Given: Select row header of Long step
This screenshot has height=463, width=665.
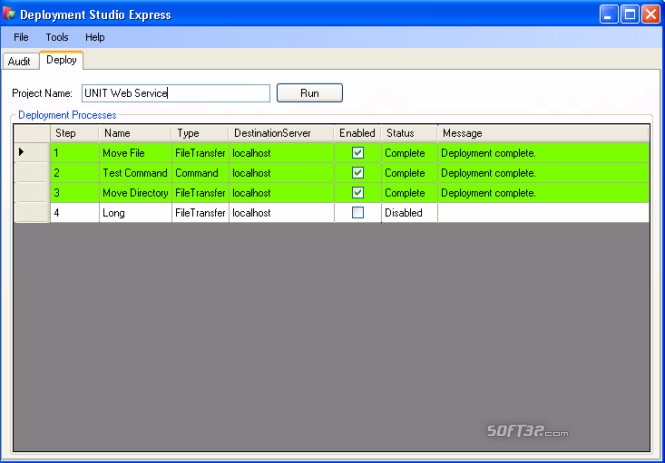Looking at the screenshot, I should click(32, 212).
